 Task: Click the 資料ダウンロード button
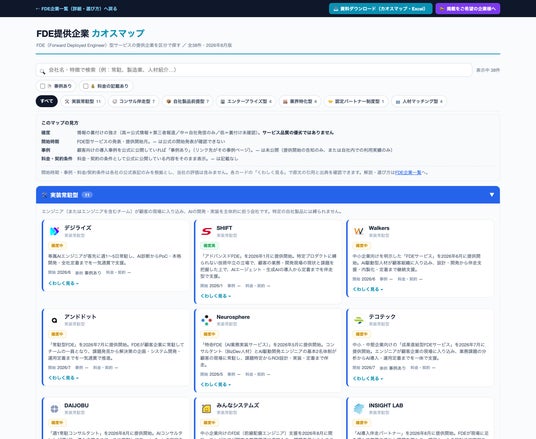(x=380, y=9)
